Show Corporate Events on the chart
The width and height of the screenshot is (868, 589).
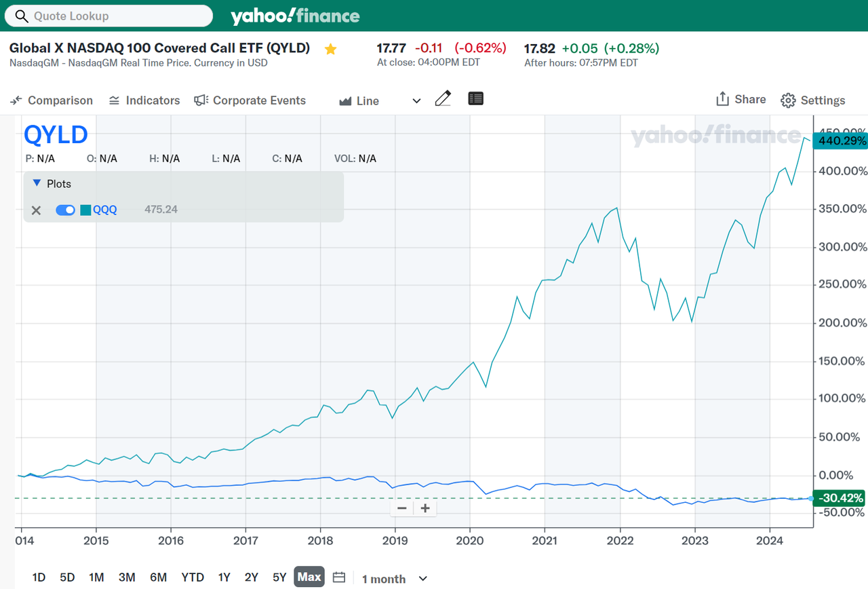tap(250, 100)
